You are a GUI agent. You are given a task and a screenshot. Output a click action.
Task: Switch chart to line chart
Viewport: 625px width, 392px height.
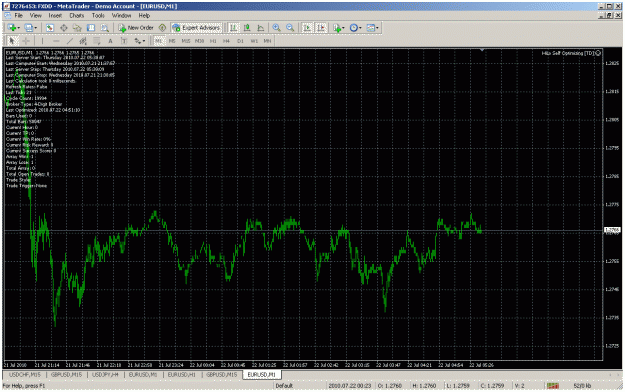261,28
